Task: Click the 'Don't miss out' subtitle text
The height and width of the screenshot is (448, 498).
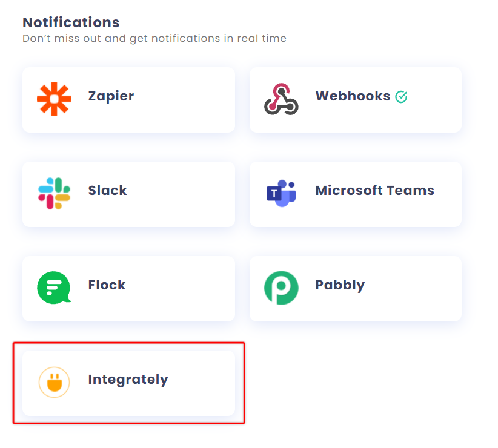Action: pyautogui.click(x=154, y=38)
